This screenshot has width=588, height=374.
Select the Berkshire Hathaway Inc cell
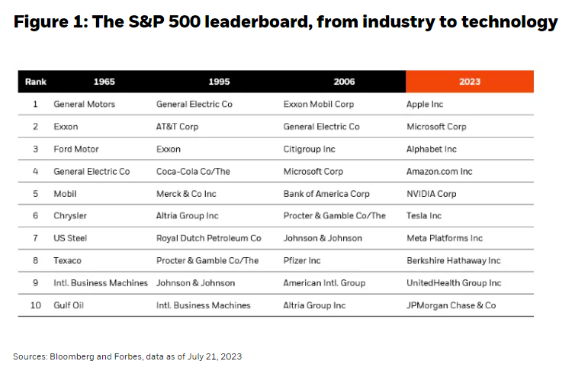click(453, 261)
